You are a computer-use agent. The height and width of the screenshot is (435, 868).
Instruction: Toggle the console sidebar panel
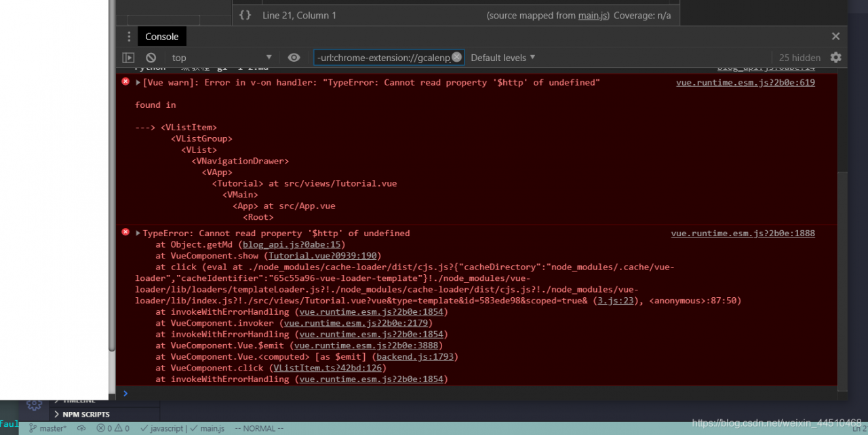(x=128, y=58)
